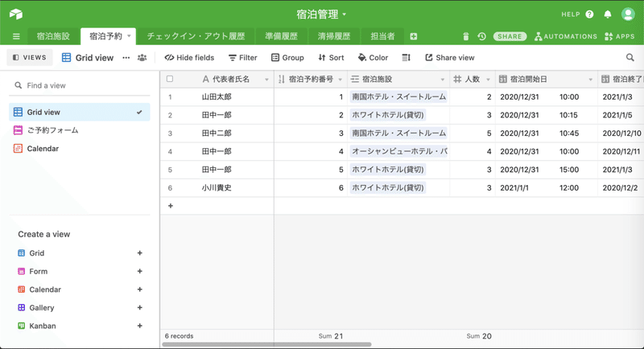The height and width of the screenshot is (349, 644).
Task: Open the search magnifier in toolbar
Action: coord(630,58)
